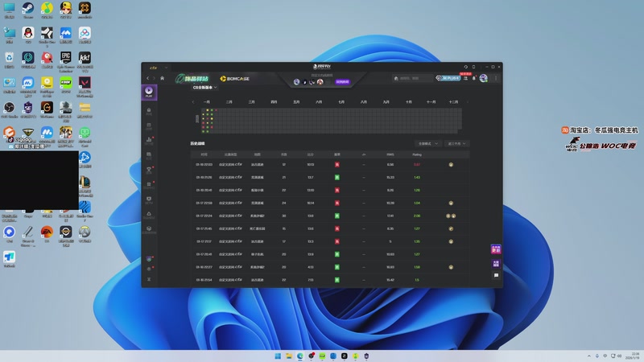Screen dimensions: 644x362
Task: Click the RWS column header
Action: coord(390,154)
